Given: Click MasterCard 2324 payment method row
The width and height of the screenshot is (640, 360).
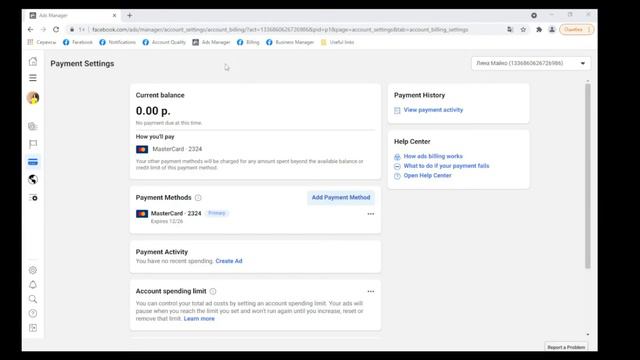Looking at the screenshot, I should coord(255,217).
